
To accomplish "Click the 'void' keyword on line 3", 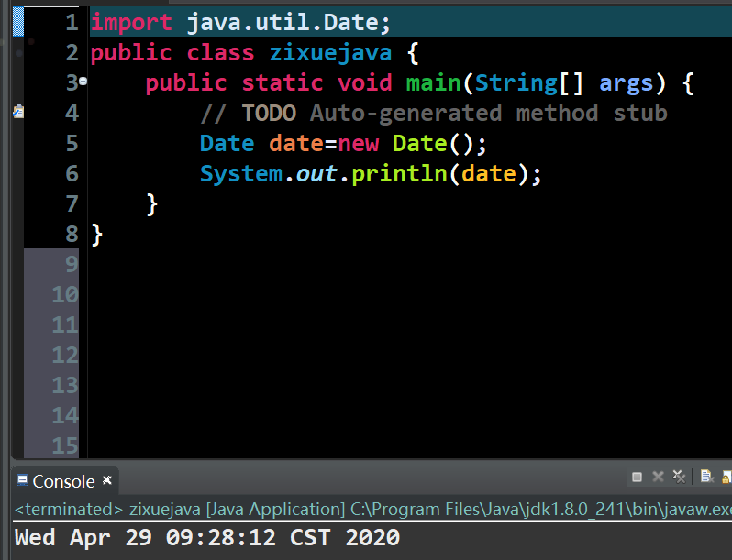I will tap(364, 83).
